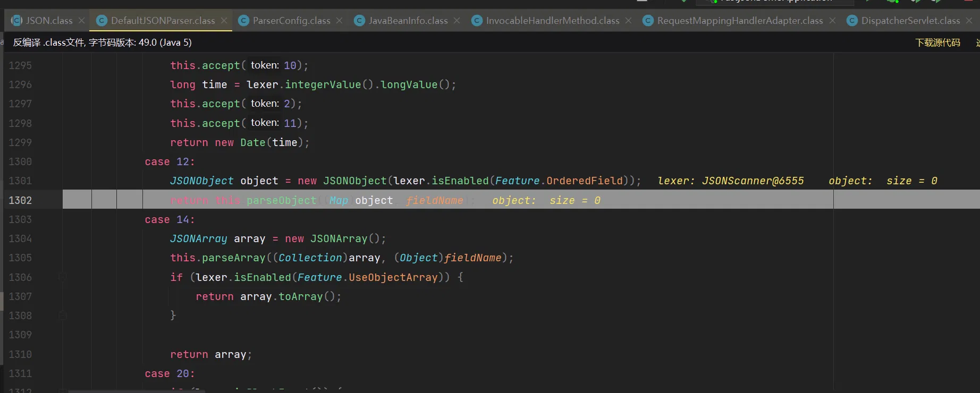The width and height of the screenshot is (980, 393).
Task: Close the ParserConfig.class tab
Action: 339,21
